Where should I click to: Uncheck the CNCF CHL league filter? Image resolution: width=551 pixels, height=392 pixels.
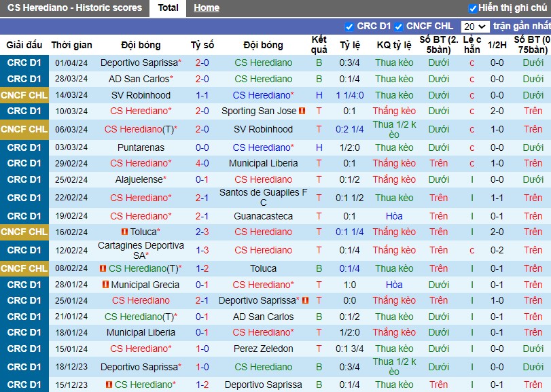coord(399,26)
